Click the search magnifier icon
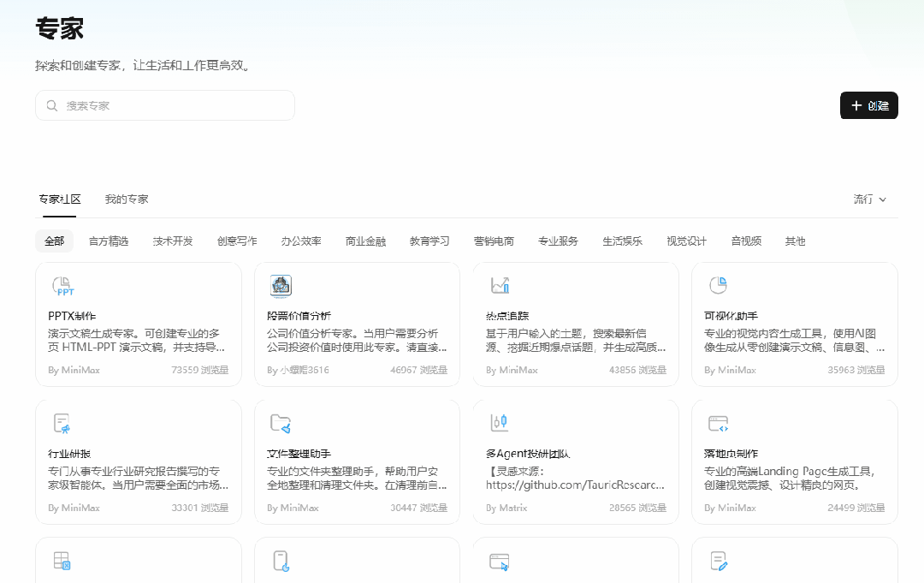This screenshot has height=583, width=924. click(x=51, y=105)
